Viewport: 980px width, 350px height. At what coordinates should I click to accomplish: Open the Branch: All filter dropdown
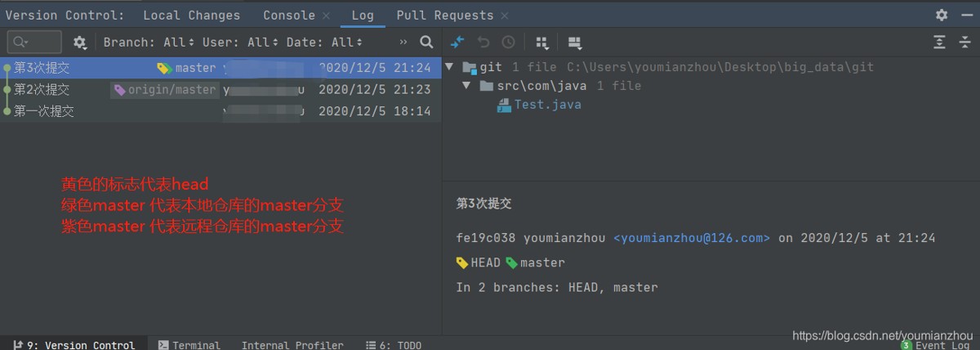pos(149,42)
